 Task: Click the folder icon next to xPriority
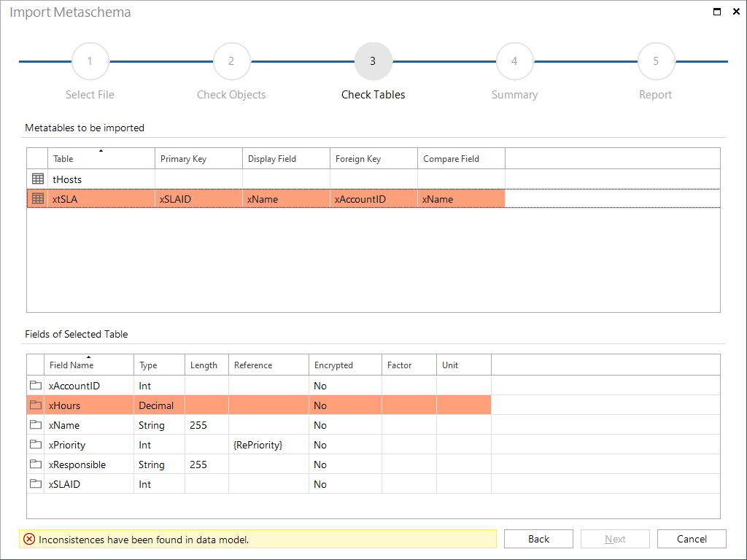pyautogui.click(x=36, y=445)
